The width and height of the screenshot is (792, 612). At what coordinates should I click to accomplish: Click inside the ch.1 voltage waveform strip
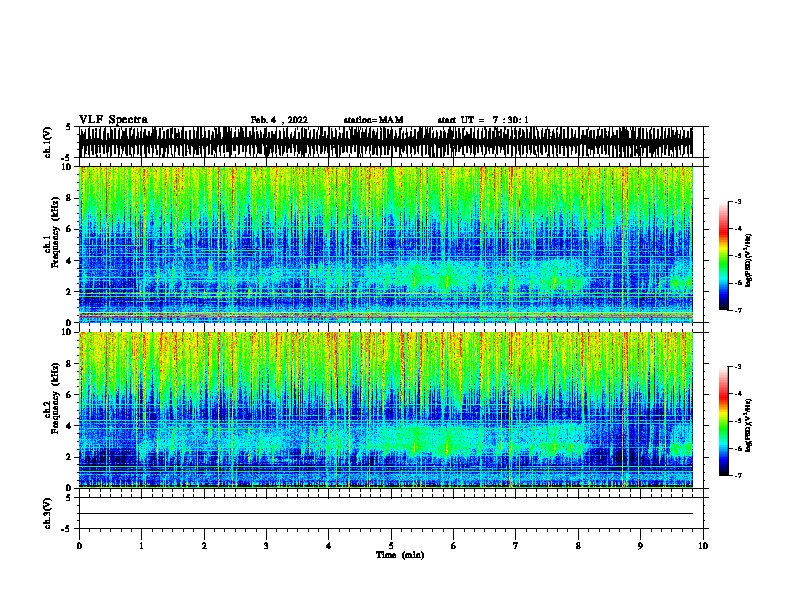pos(386,142)
